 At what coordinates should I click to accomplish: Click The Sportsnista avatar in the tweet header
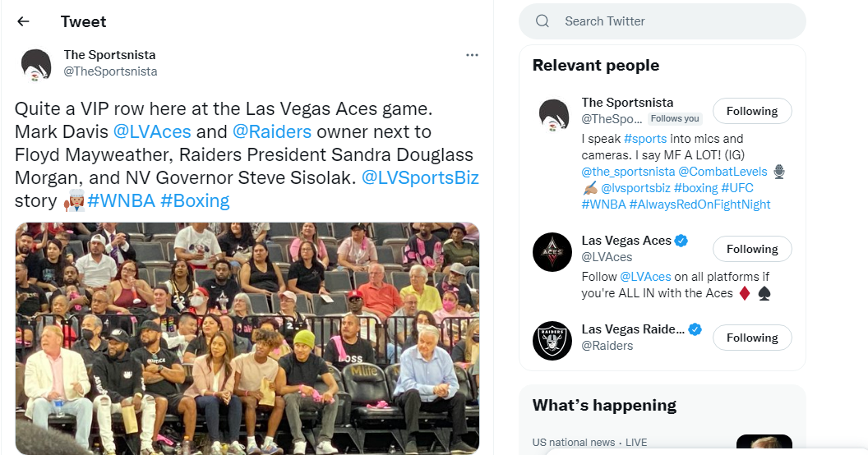coord(36,64)
